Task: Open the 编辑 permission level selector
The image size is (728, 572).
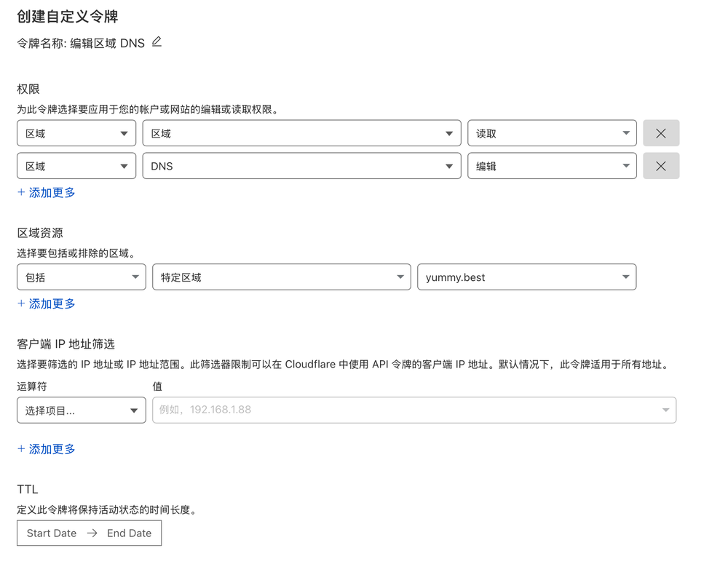Action: tap(552, 166)
